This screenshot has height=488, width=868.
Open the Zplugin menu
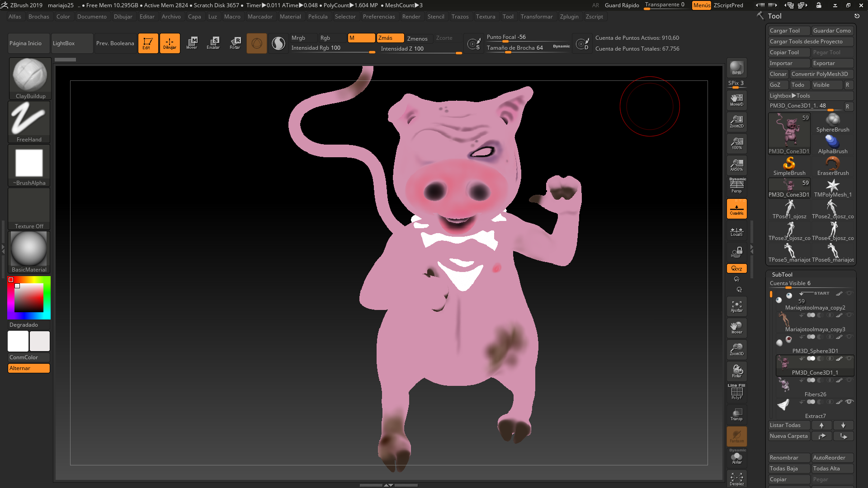click(x=569, y=17)
